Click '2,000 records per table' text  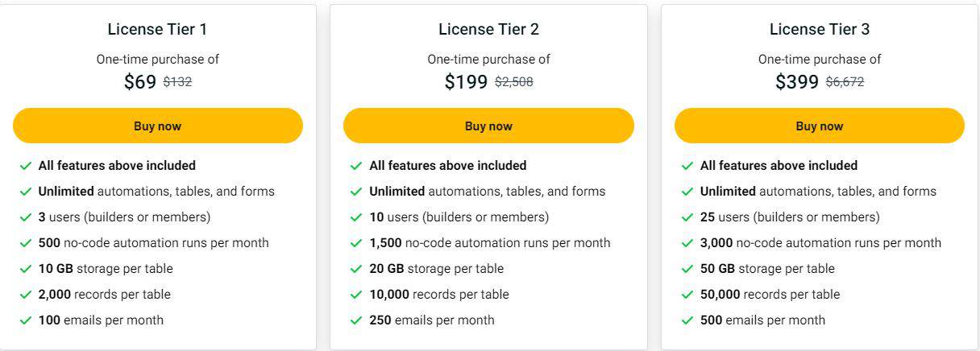point(105,295)
